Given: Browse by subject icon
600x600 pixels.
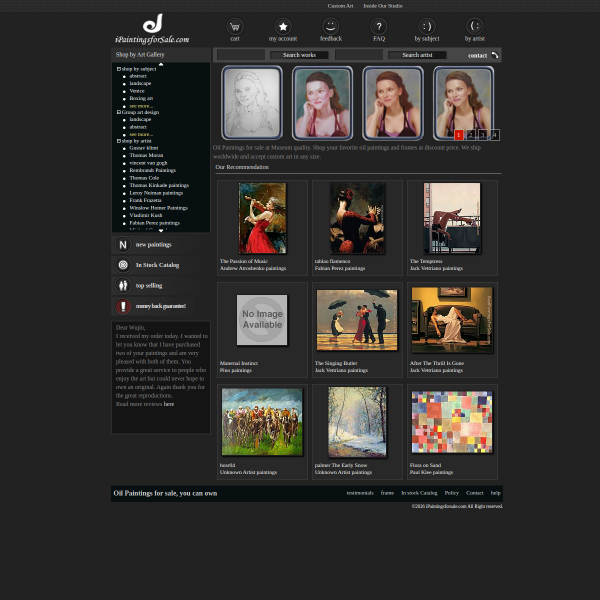Looking at the screenshot, I should tap(427, 27).
